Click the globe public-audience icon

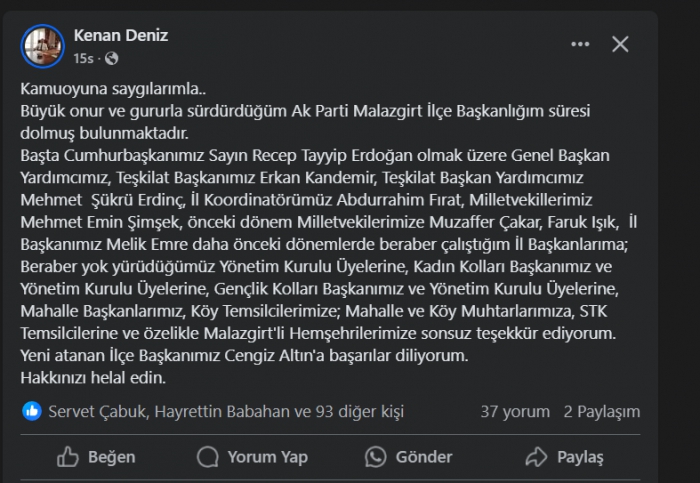[111, 58]
